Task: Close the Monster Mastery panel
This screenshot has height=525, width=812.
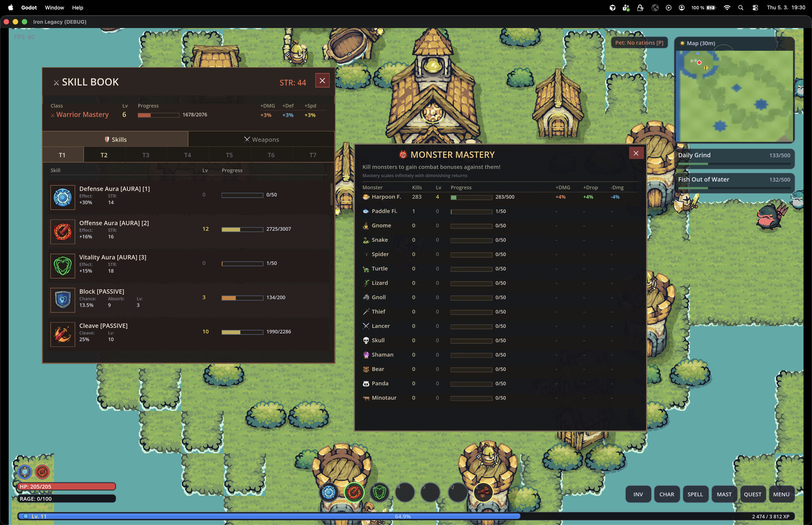Action: click(636, 153)
